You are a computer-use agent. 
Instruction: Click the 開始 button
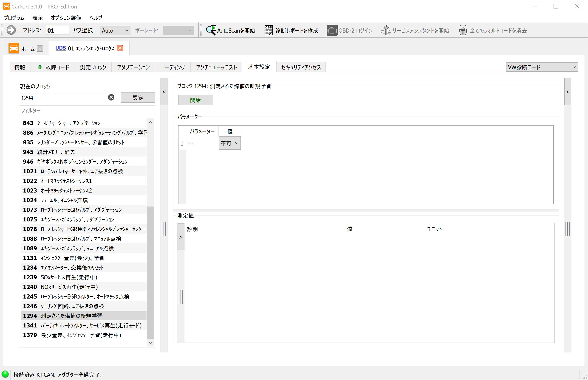tap(195, 100)
